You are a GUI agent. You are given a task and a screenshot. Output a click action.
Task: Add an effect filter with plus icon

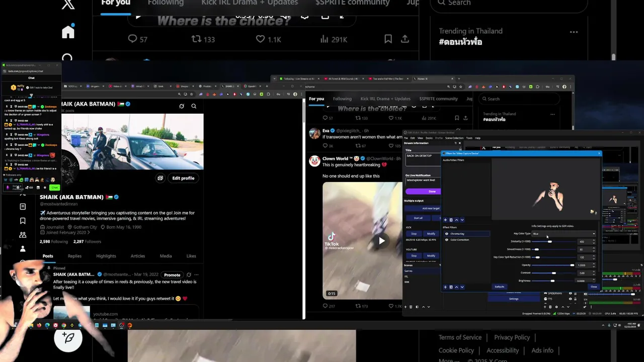(445, 287)
